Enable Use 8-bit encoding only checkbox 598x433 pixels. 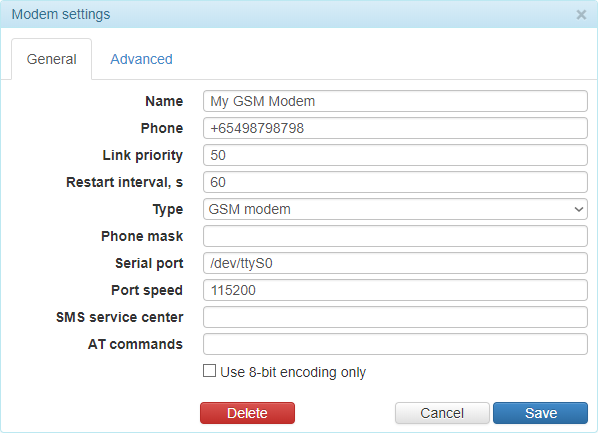coord(209,371)
